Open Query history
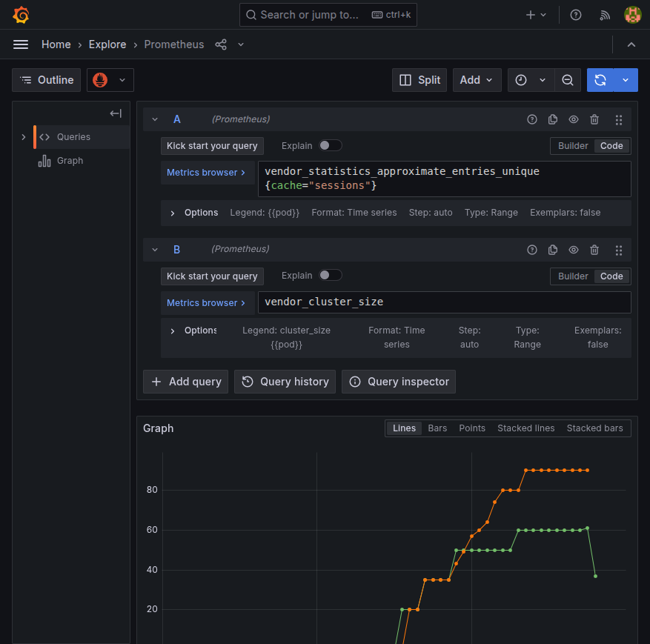 click(x=285, y=382)
